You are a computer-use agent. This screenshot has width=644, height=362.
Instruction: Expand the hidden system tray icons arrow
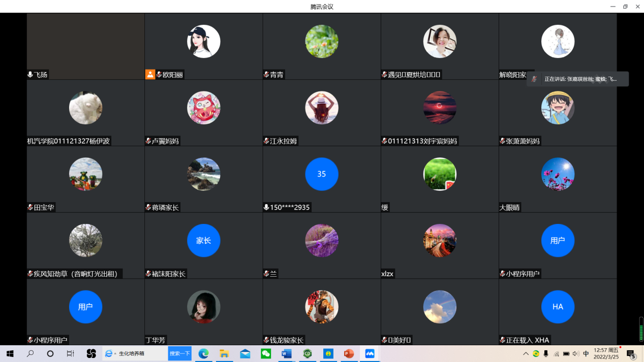click(526, 354)
